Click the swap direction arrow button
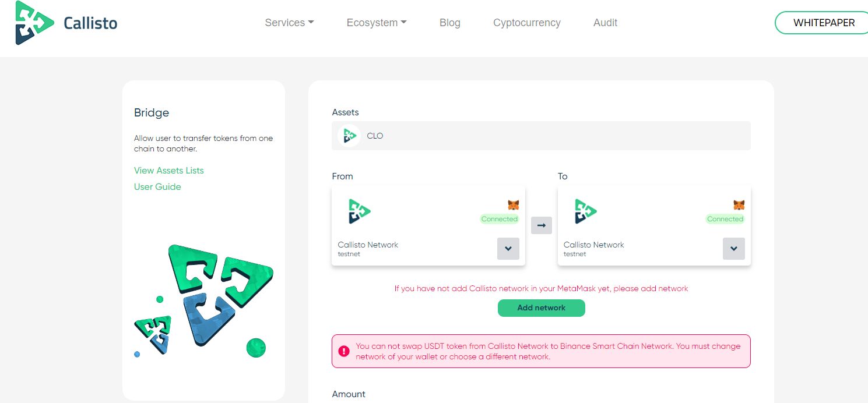The image size is (868, 403). point(542,225)
